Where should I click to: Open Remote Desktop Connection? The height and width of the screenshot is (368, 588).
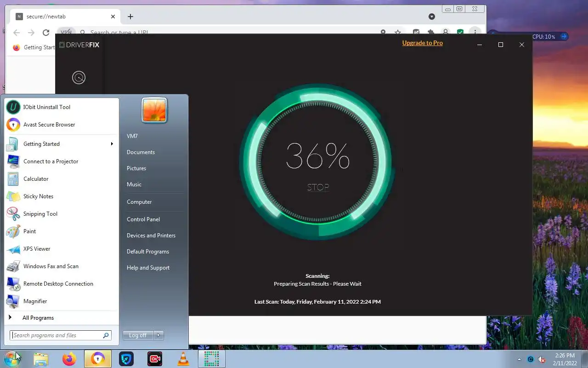pos(62,284)
